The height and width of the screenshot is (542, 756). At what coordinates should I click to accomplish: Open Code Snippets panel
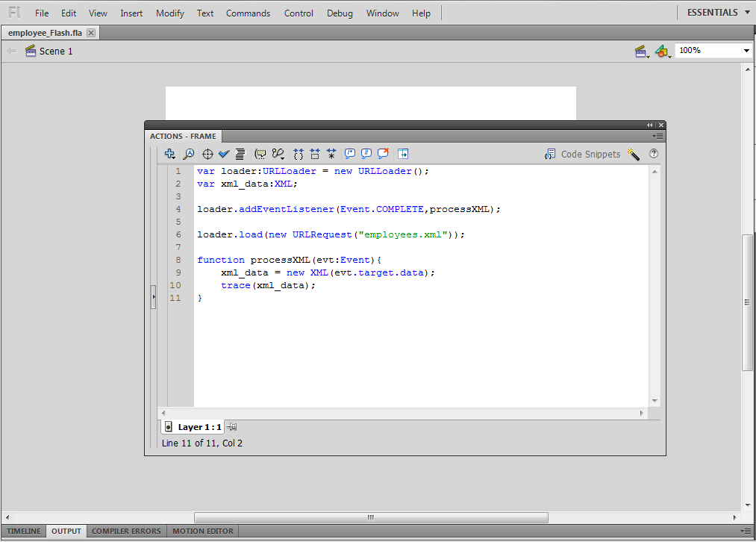(582, 155)
